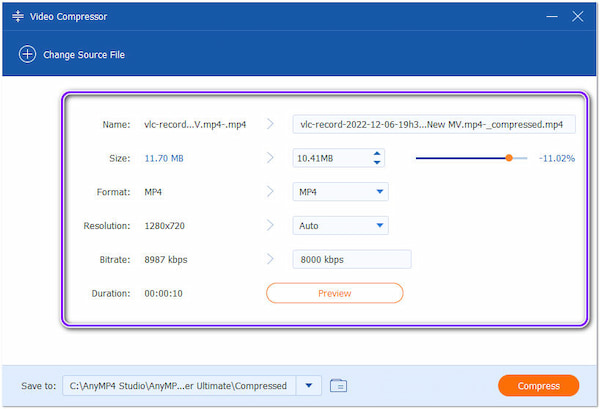This screenshot has width=600, height=409.
Task: Expand the Save to path dropdown
Action: point(309,386)
